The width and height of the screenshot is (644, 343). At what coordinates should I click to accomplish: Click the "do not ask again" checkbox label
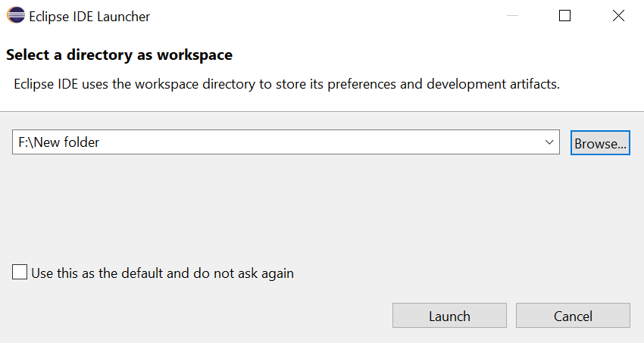[162, 273]
